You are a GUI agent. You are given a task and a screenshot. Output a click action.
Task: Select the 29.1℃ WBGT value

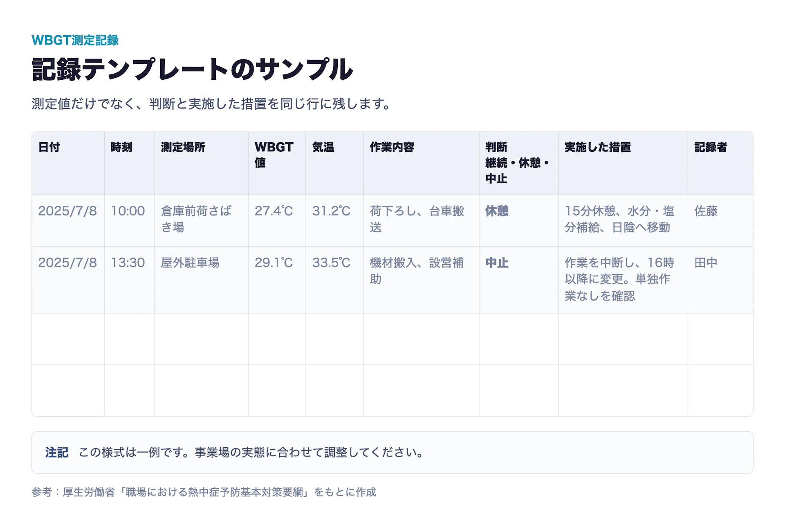[274, 263]
